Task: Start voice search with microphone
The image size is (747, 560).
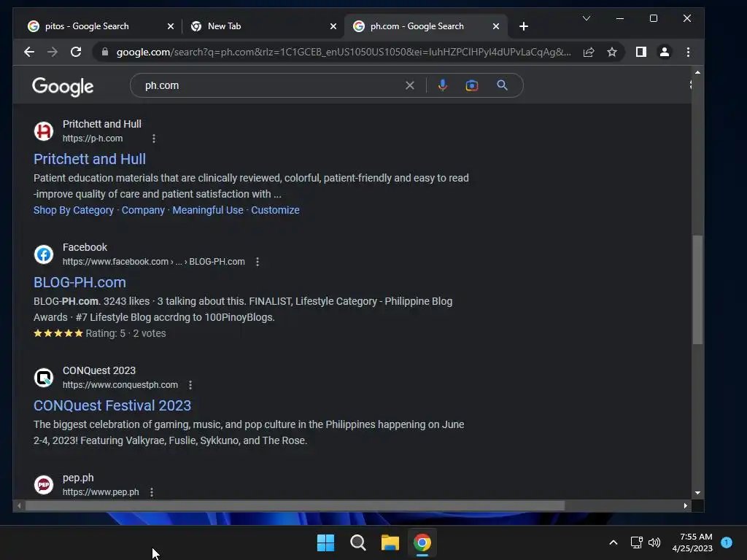Action: click(x=443, y=85)
